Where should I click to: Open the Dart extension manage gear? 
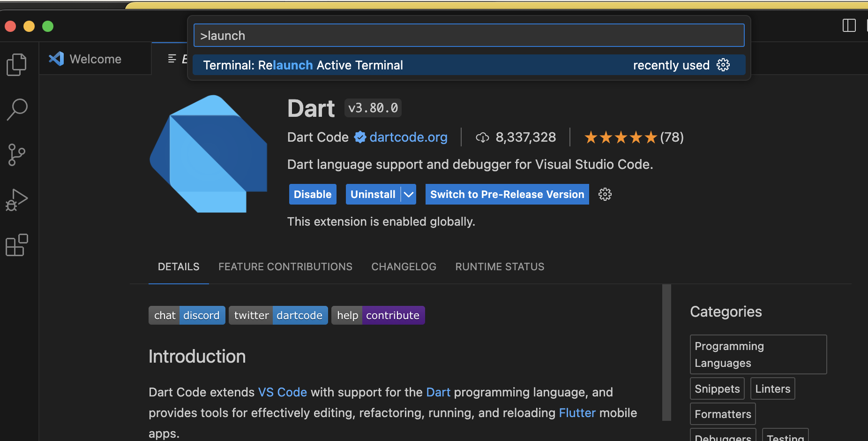(x=605, y=194)
